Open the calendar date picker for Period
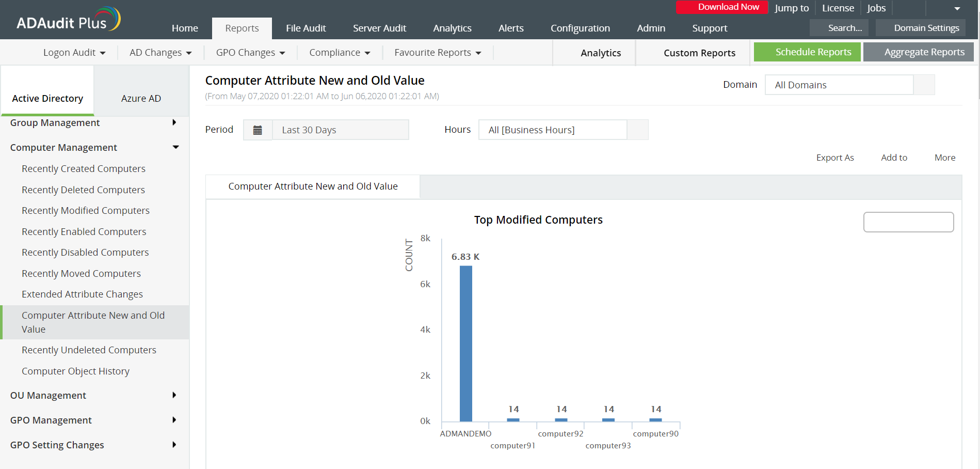Image resolution: width=980 pixels, height=469 pixels. [258, 130]
